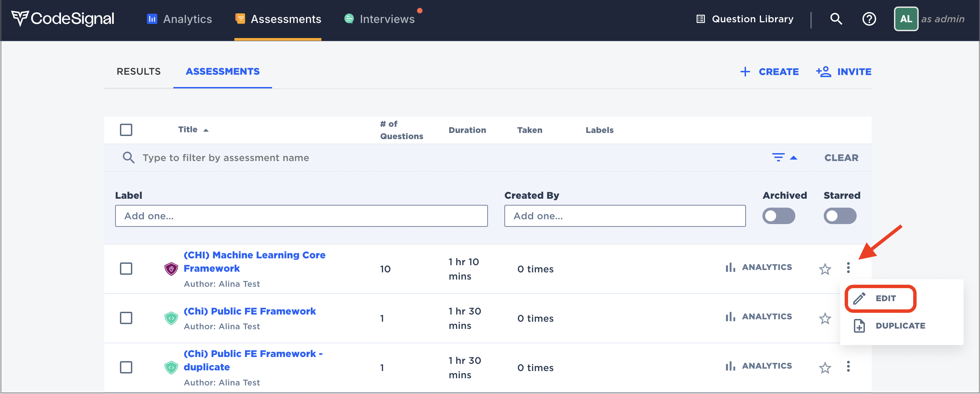This screenshot has height=394, width=980.
Task: Enable the Starred filter switch
Action: click(840, 216)
